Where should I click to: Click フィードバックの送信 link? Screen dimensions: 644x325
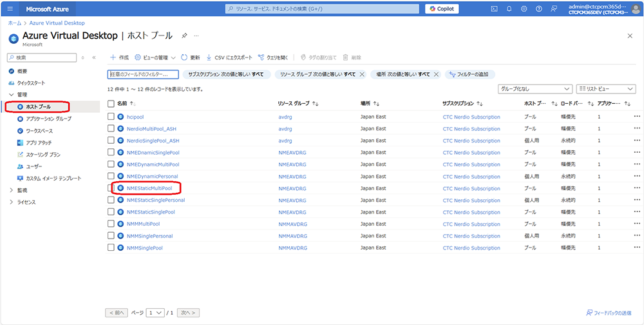(x=609, y=313)
